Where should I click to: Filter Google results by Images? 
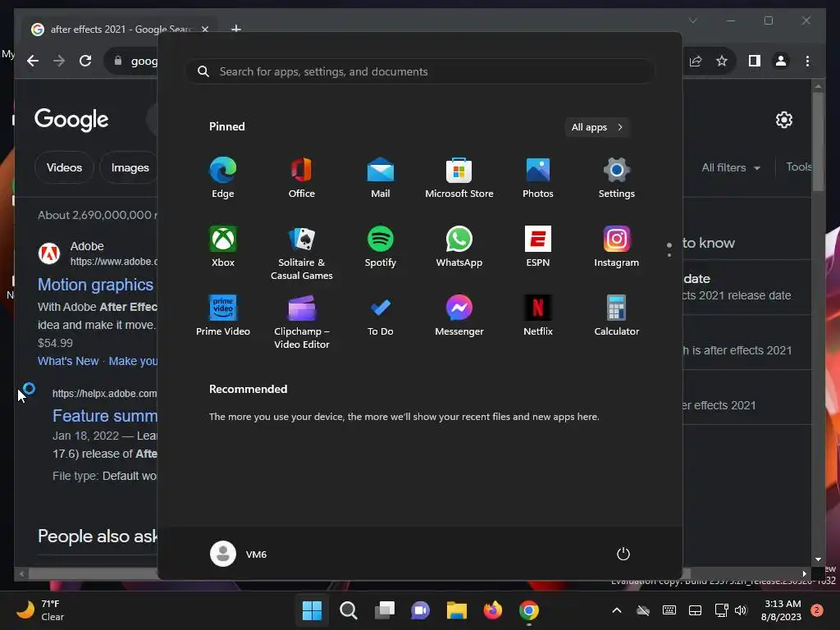pos(130,167)
